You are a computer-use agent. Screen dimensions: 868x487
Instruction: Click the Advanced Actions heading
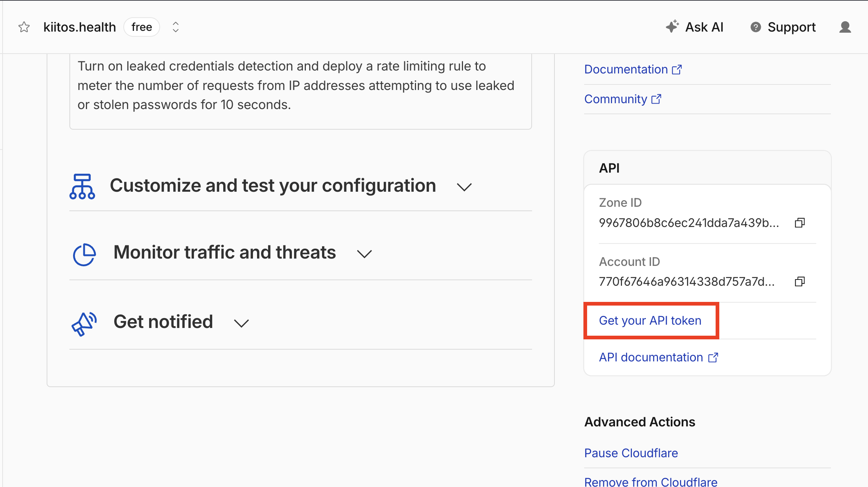click(x=640, y=422)
